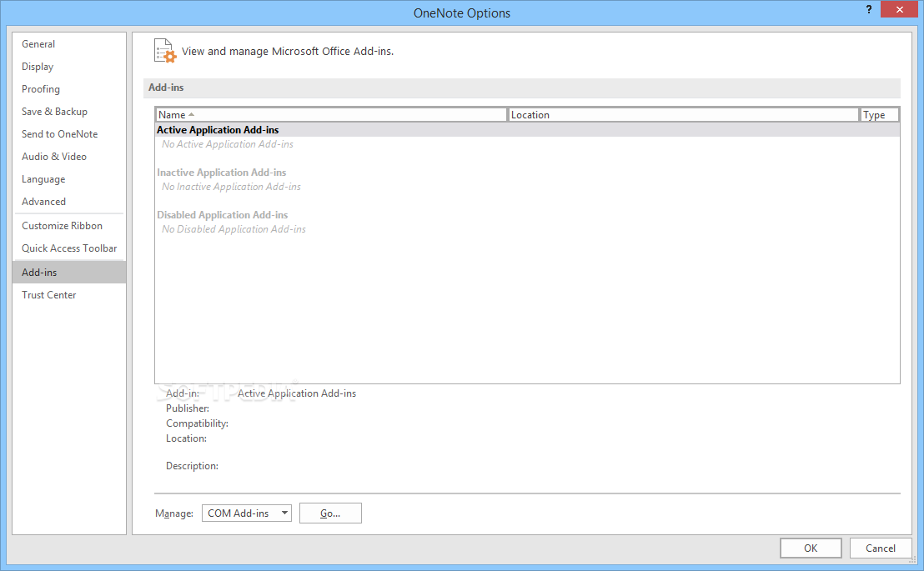Click the add-ins gear document icon
This screenshot has width=924, height=571.
coord(165,51)
